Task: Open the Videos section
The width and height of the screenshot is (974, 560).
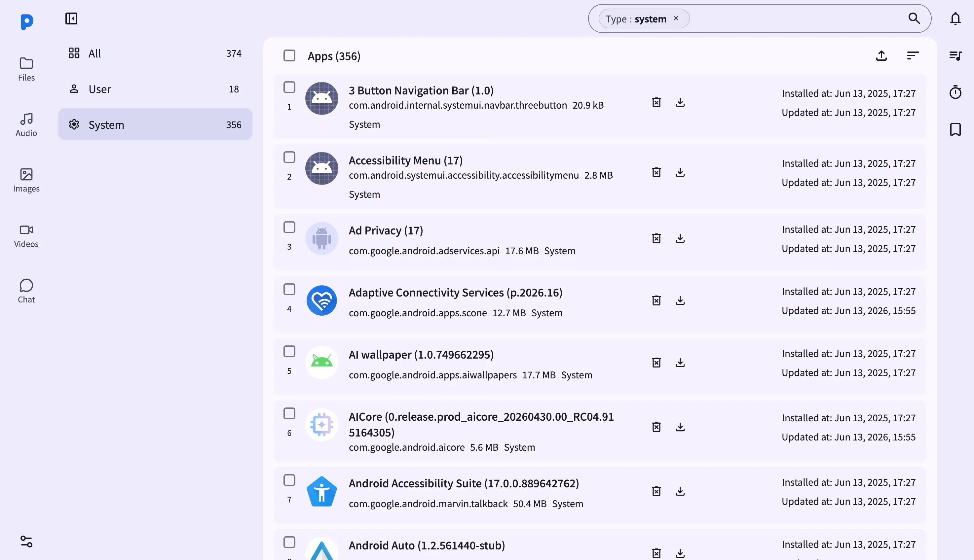Action: pyautogui.click(x=26, y=236)
